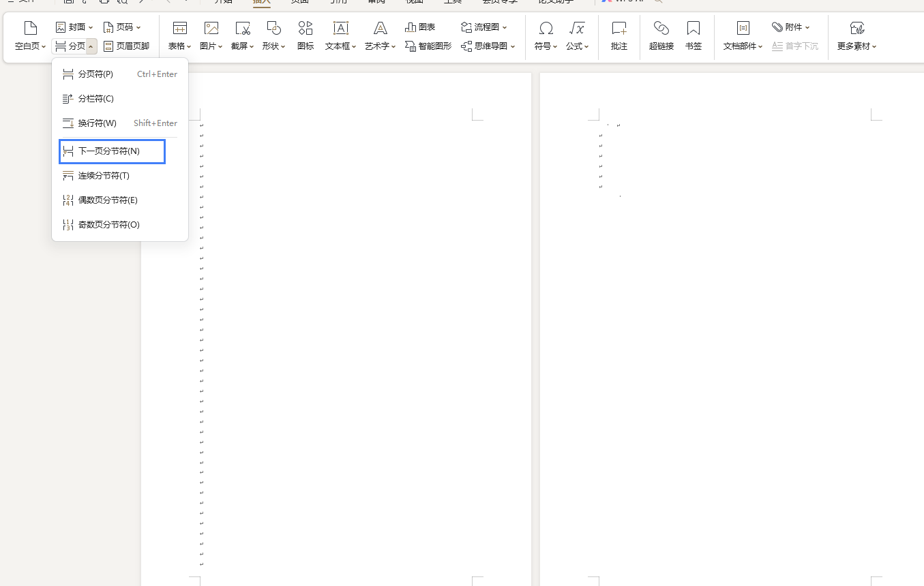
Task: Click the 分页 page break button
Action: (70, 46)
